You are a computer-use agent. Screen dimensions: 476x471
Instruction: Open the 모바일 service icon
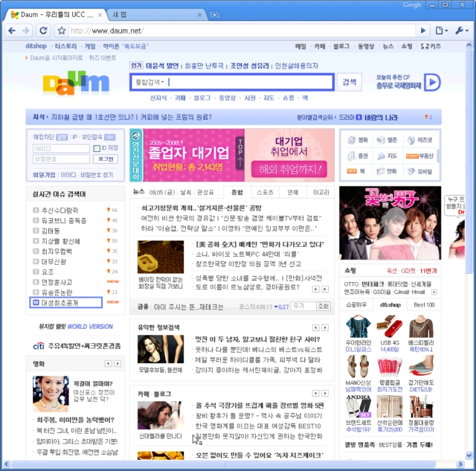(419, 171)
